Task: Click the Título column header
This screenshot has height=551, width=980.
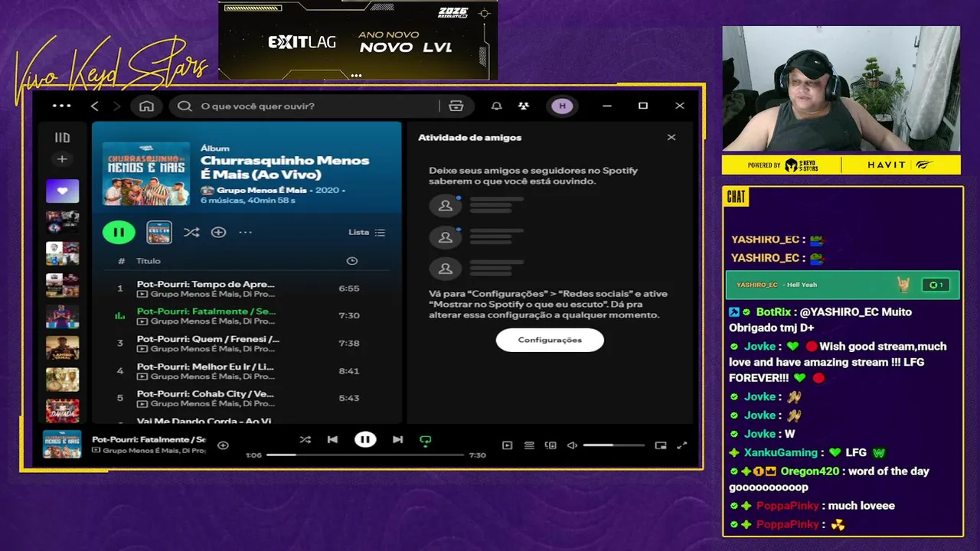Action: (149, 261)
